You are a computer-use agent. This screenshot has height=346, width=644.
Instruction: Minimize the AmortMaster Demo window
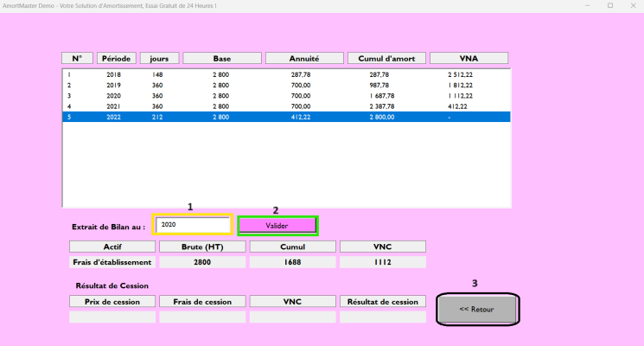(x=587, y=6)
